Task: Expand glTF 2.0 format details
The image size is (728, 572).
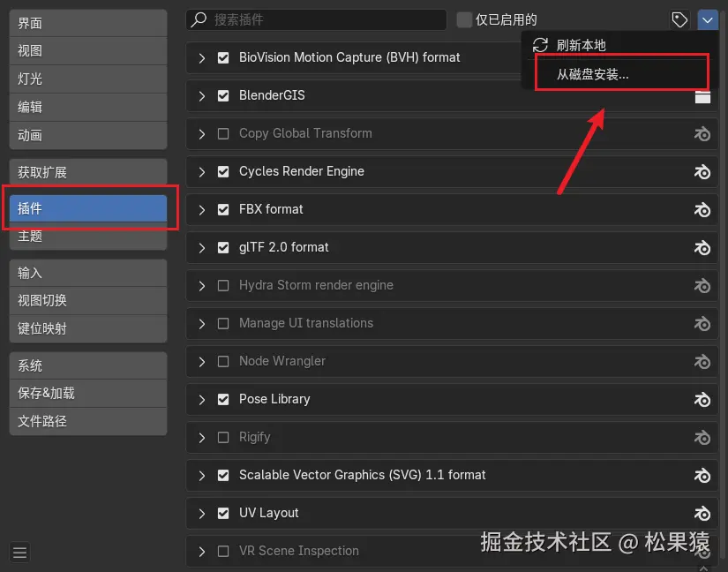Action: click(x=201, y=248)
